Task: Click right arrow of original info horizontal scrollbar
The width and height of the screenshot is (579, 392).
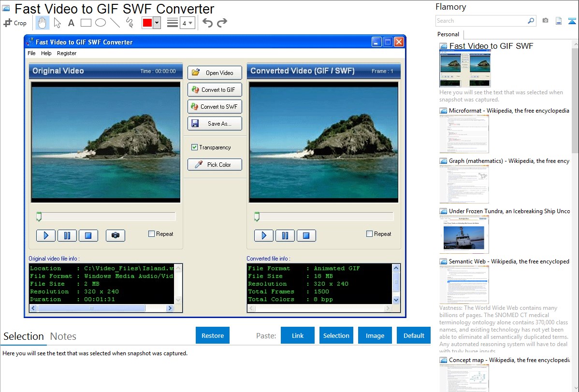Action: [170, 308]
